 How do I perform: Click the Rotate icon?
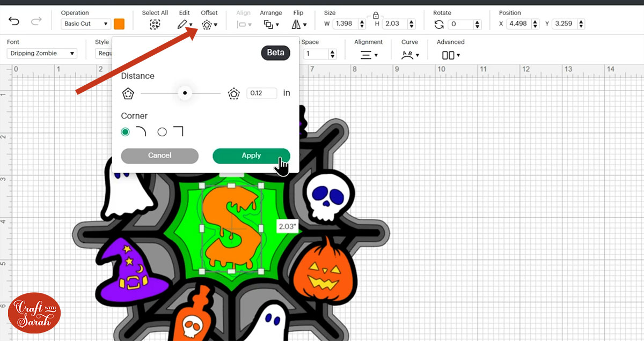tap(439, 24)
